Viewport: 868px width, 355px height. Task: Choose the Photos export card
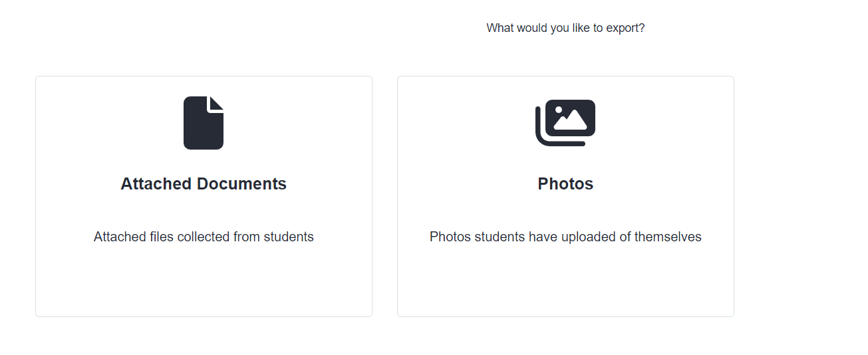click(565, 196)
